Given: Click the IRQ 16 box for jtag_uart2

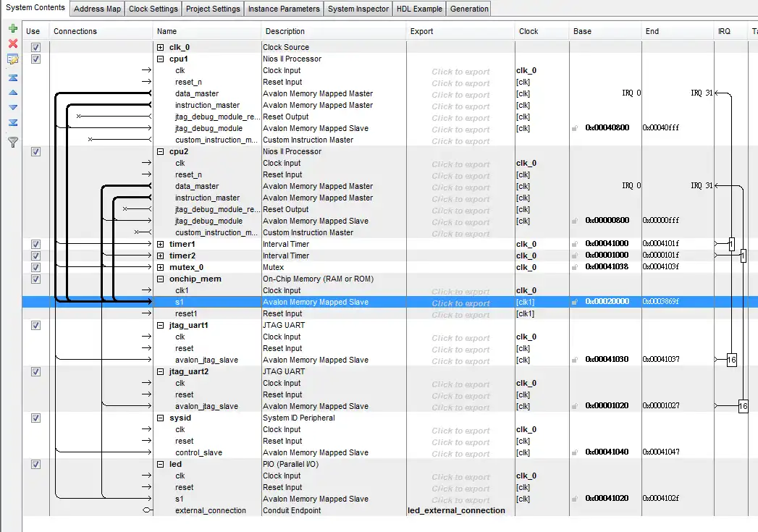Looking at the screenshot, I should click(743, 406).
